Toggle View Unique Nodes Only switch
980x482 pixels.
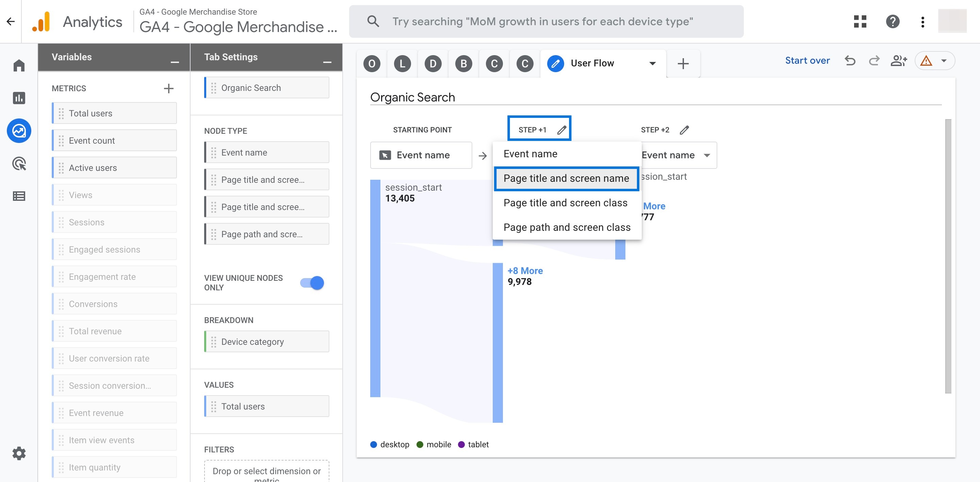tap(312, 283)
